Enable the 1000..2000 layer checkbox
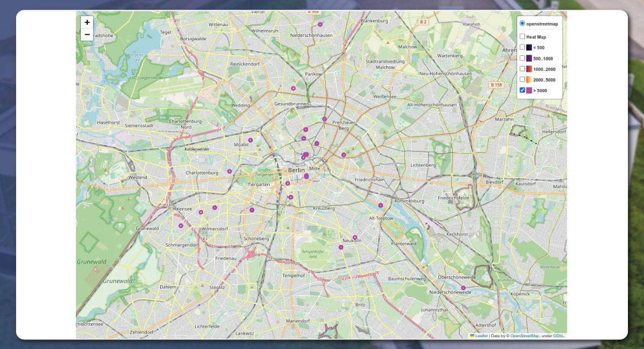The image size is (644, 349). pos(522,69)
